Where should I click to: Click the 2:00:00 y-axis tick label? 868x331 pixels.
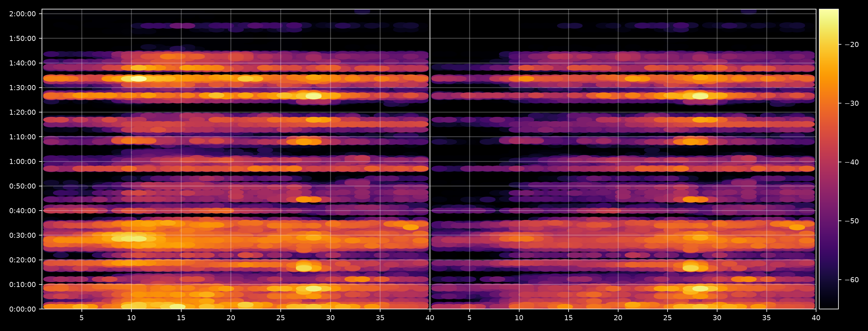tap(23, 14)
